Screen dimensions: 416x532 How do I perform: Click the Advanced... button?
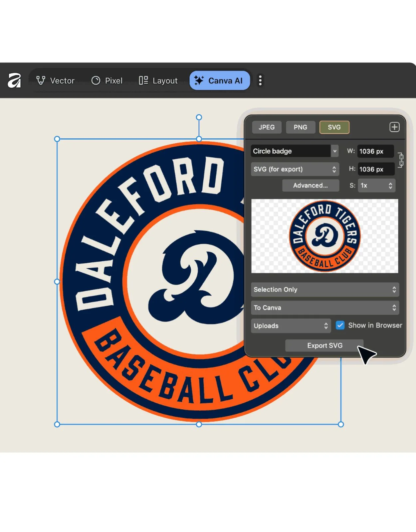click(x=311, y=186)
